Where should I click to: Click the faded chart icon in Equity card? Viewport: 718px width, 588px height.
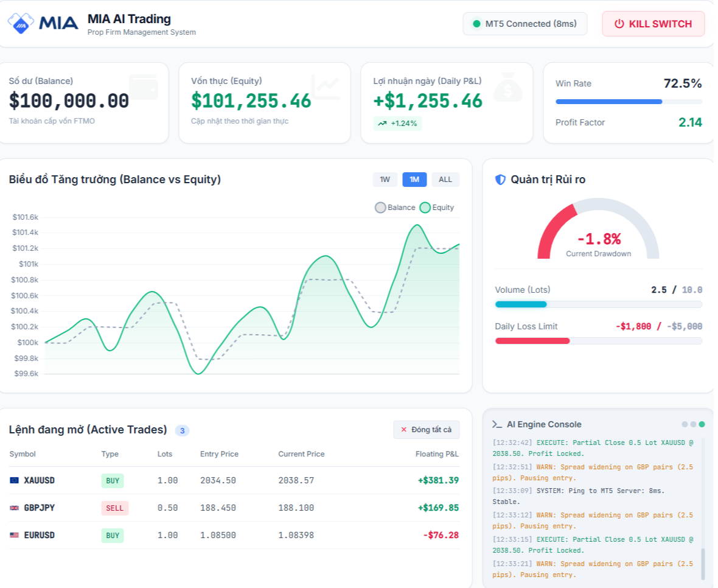point(326,87)
